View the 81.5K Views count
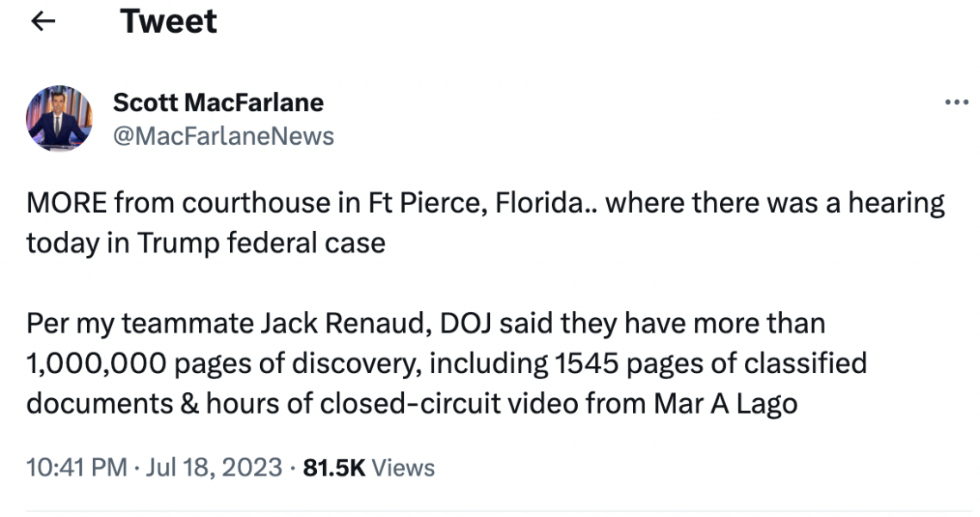Viewport: 980px width, 517px height. click(x=369, y=467)
